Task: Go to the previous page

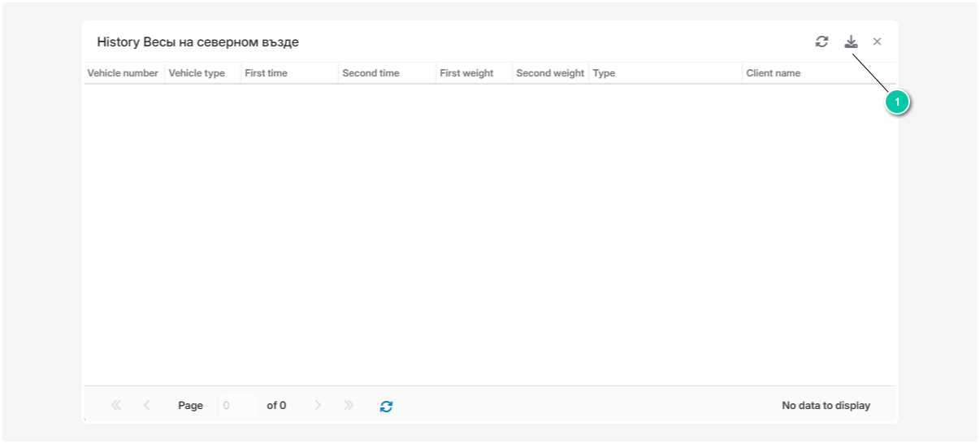Action: pyautogui.click(x=146, y=405)
